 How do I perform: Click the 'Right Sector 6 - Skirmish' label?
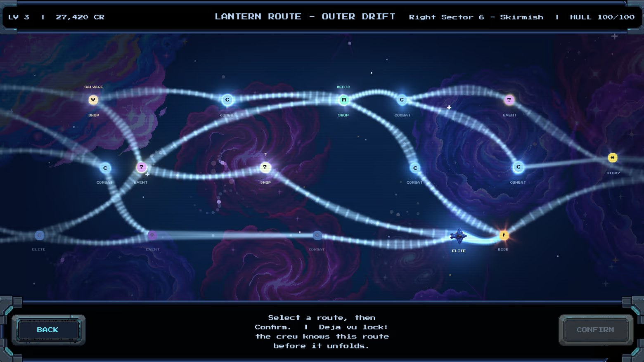[476, 17]
